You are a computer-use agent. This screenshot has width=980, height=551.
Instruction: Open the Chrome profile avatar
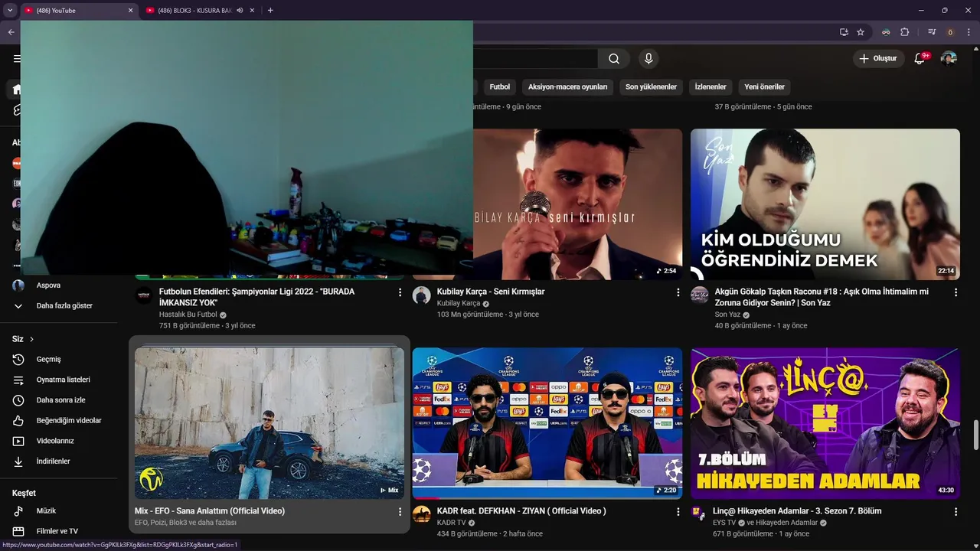coord(950,32)
